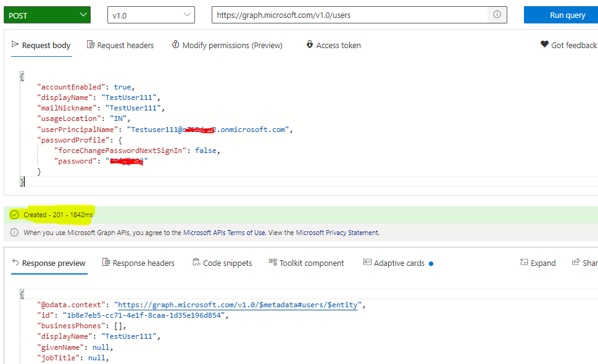Screen dimensions: 598x364
Task: Click the Share icon in response toolbar
Action: (x=576, y=262)
